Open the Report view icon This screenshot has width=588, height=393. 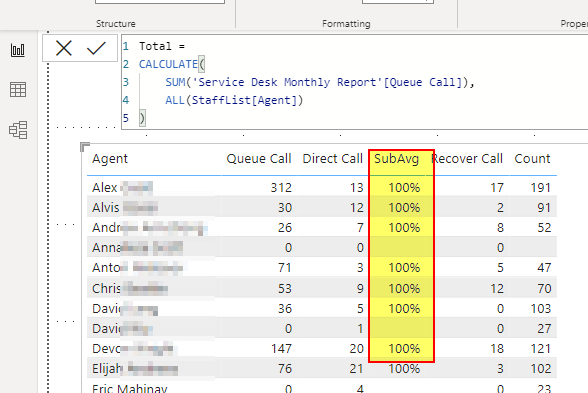pyautogui.click(x=18, y=50)
